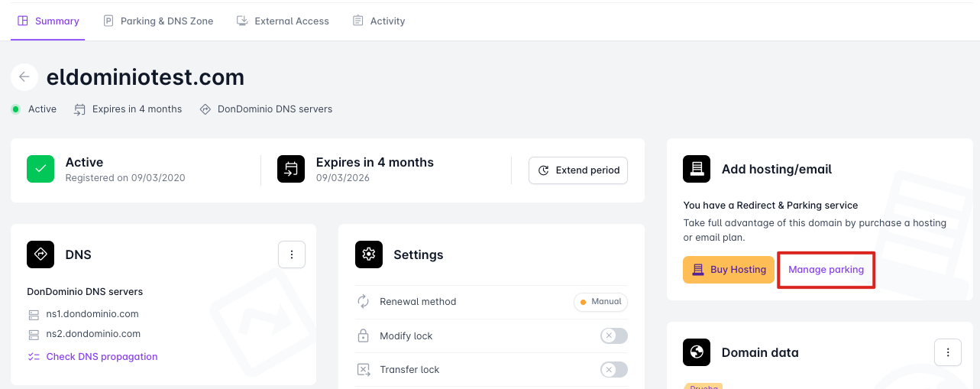Switch to the Parking & DNS Zone tab
This screenshot has height=389, width=980.
point(158,21)
